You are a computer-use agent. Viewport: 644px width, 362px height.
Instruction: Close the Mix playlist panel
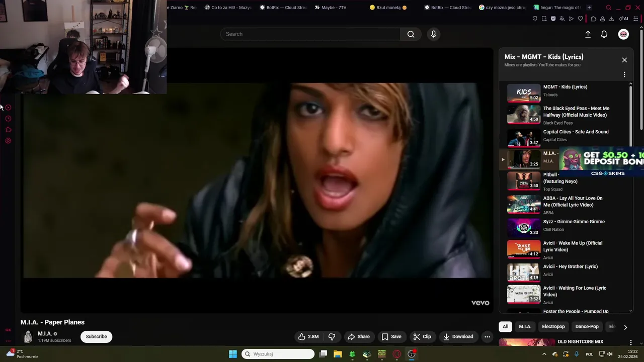tap(624, 60)
